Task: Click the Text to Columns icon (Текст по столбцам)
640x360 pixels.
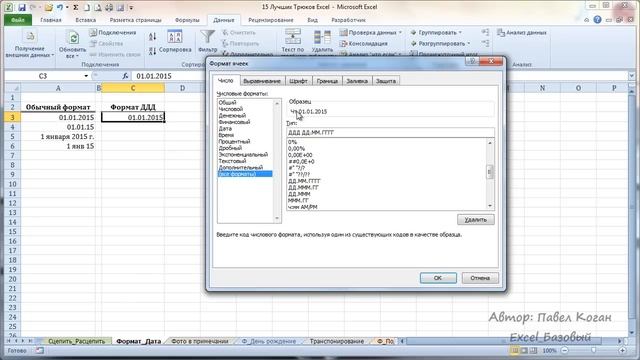Action: tap(293, 37)
